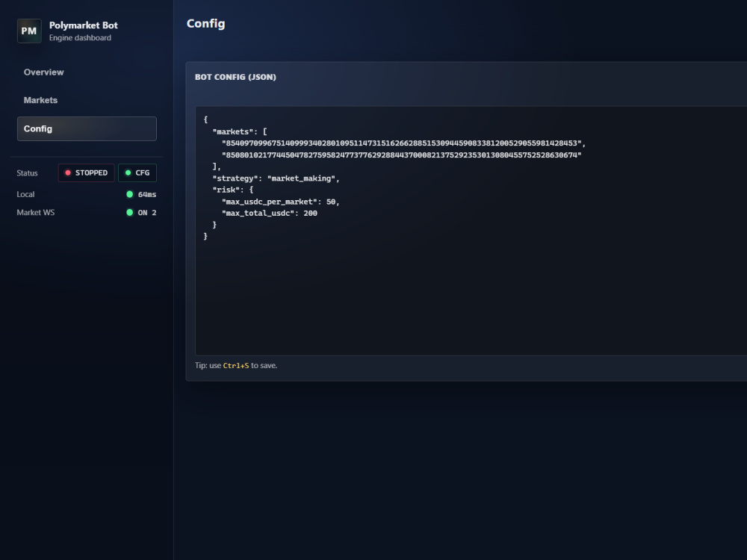Click the CFG status badge
Viewport: 747px width, 560px height.
137,173
